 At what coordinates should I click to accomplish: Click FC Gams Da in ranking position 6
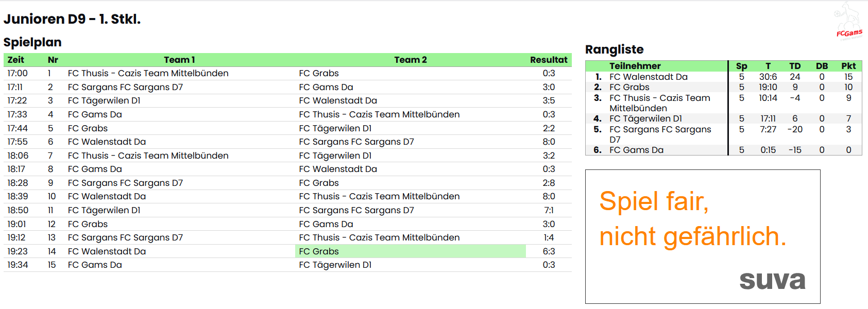point(636,150)
